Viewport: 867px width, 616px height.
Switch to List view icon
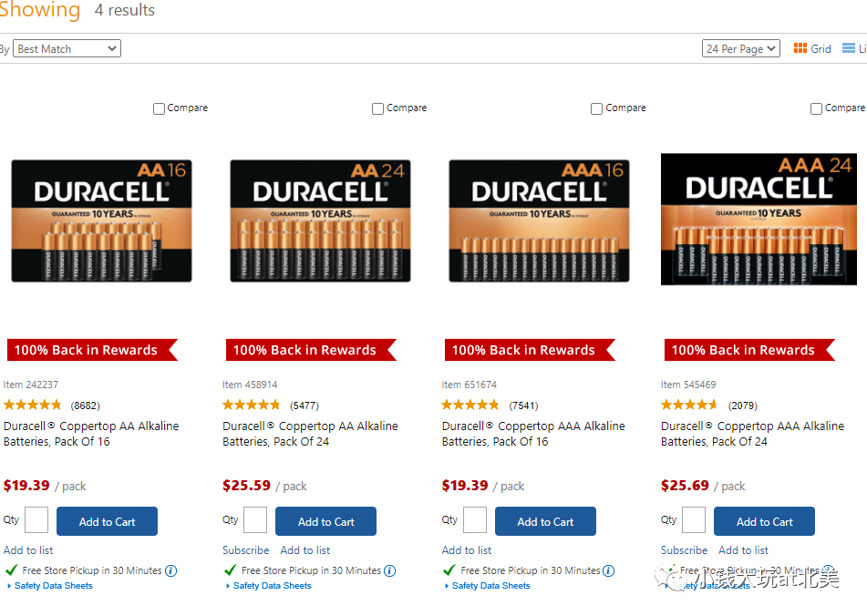pyautogui.click(x=848, y=48)
